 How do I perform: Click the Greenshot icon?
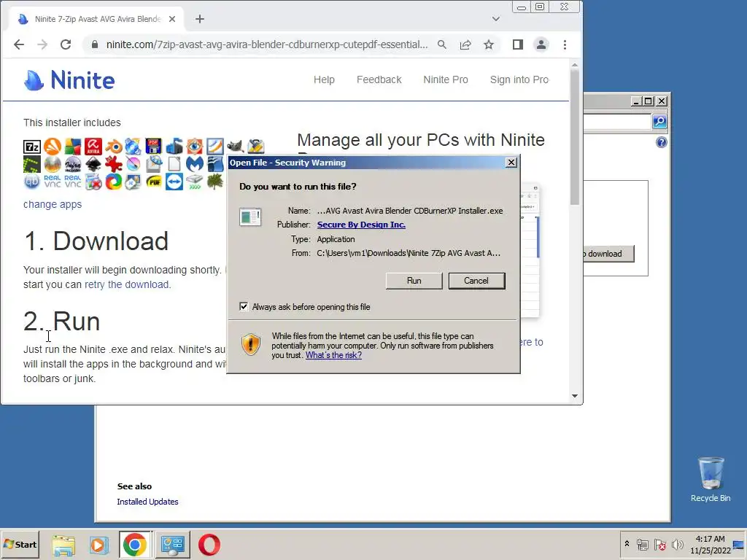pyautogui.click(x=32, y=164)
